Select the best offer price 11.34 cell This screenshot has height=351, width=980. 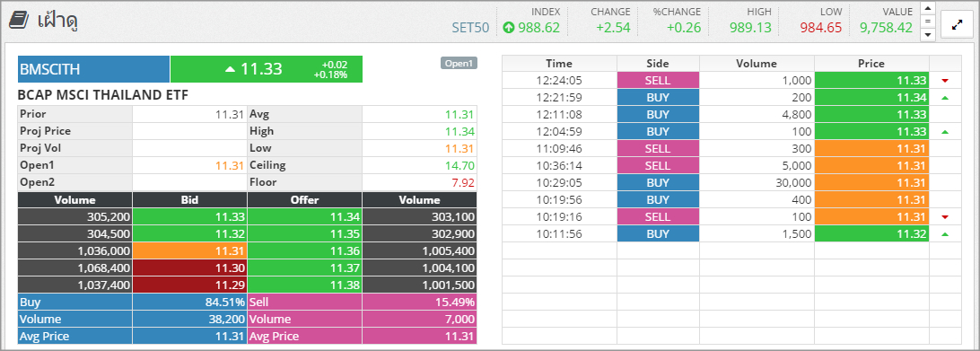[305, 216]
